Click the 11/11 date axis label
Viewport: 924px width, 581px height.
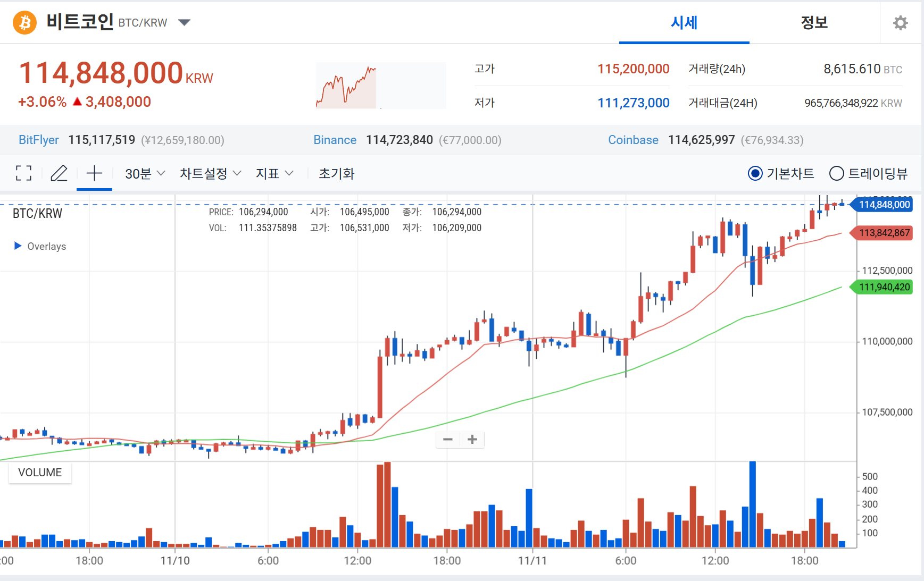point(532,561)
